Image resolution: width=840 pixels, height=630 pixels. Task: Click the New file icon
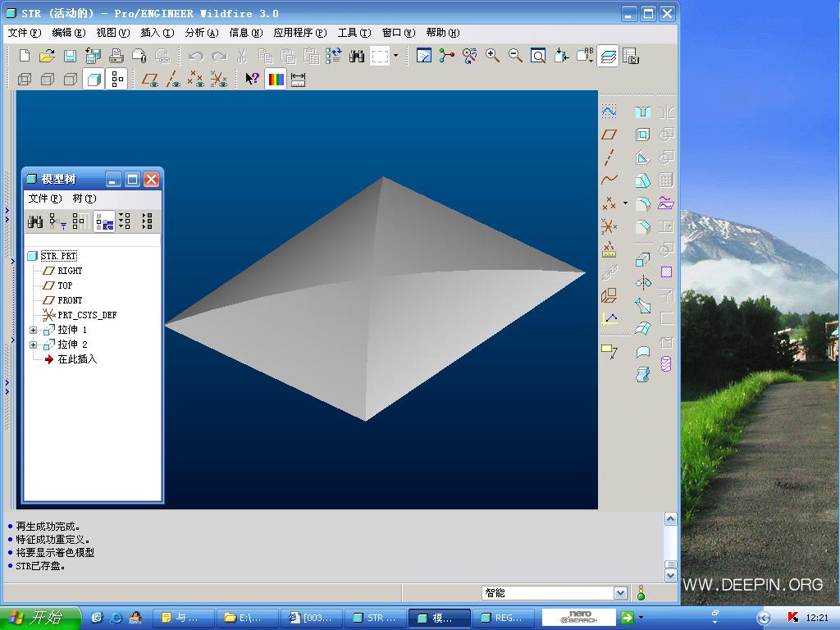click(24, 56)
